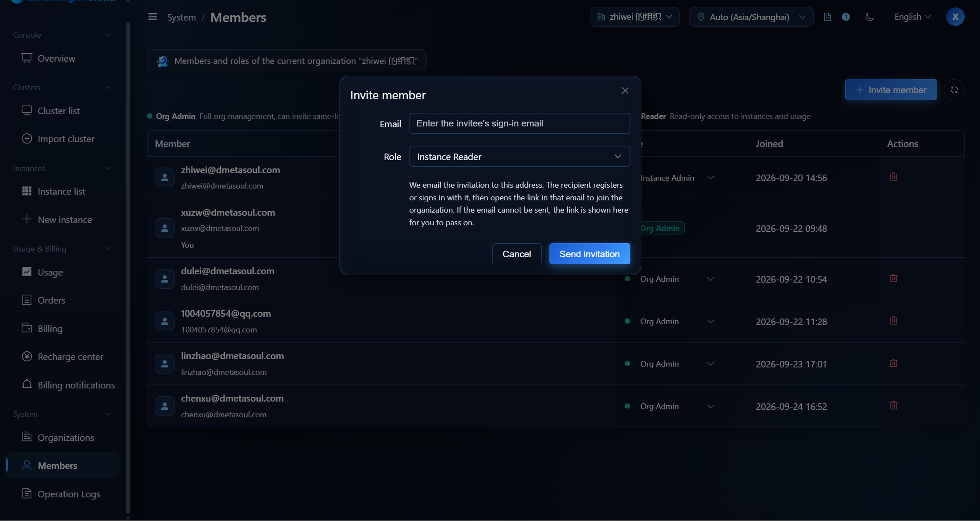
Task: Delete member dulei@dmetasoul.com via trash icon
Action: point(893,278)
